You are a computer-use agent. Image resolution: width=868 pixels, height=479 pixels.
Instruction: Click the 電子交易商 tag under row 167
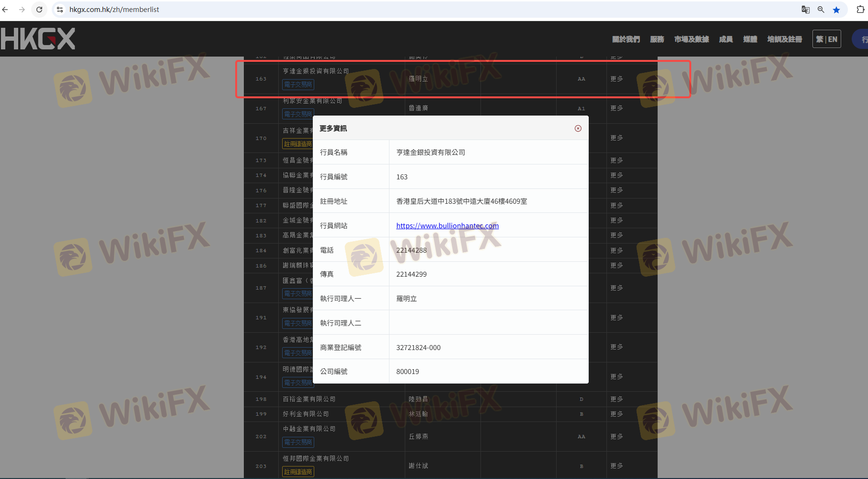point(297,114)
